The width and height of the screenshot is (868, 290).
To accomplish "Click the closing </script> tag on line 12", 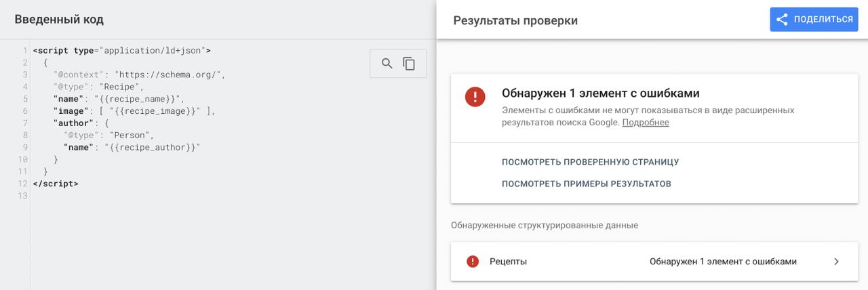I will coord(56,184).
